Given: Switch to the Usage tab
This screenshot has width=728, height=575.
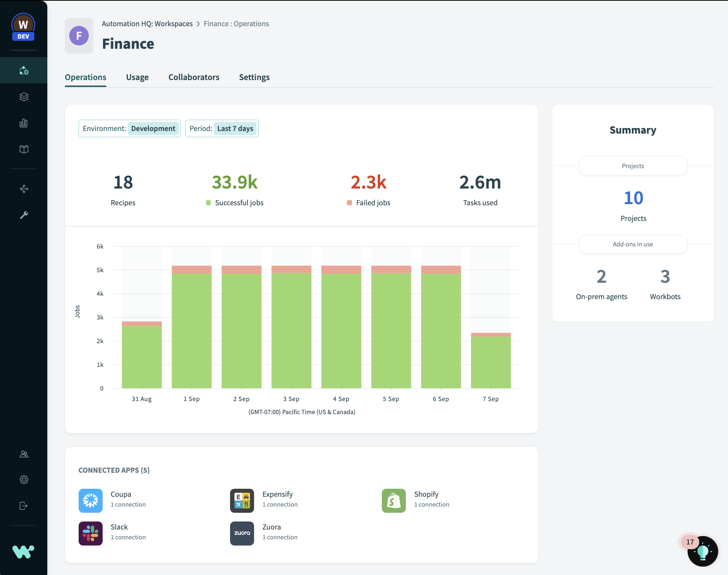Looking at the screenshot, I should pos(137,77).
